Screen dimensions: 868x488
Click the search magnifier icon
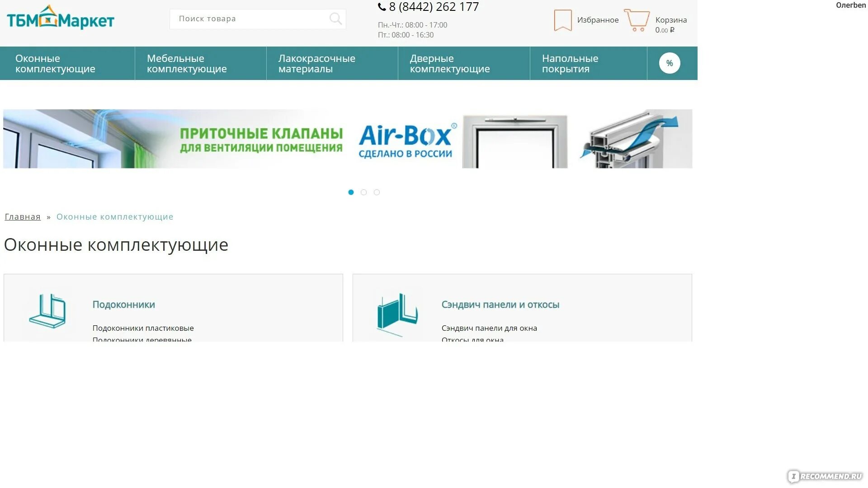tap(335, 19)
